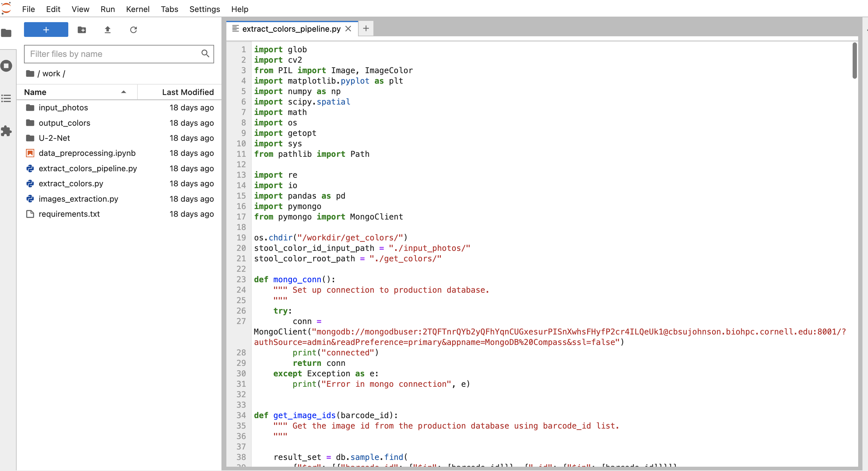Refresh the file browser listing

click(133, 30)
